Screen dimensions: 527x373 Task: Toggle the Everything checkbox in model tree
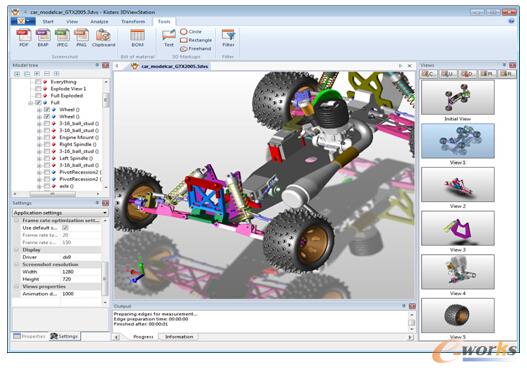38,82
